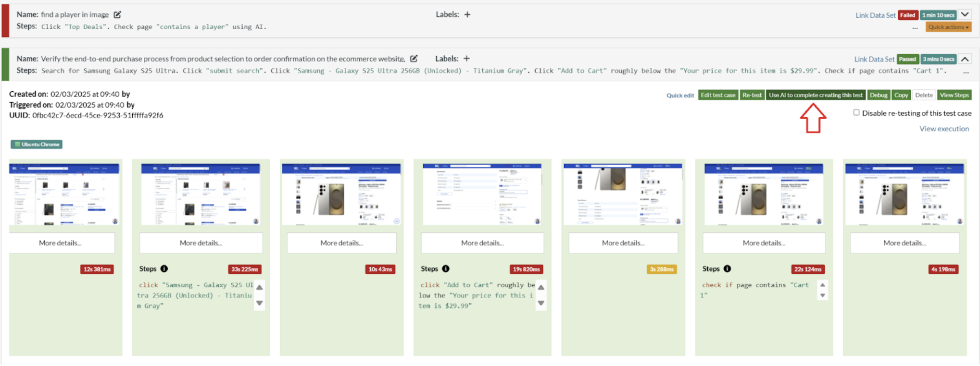Click info icon beside Steps under sixth screenshot
The image size is (980, 366).
pyautogui.click(x=727, y=269)
